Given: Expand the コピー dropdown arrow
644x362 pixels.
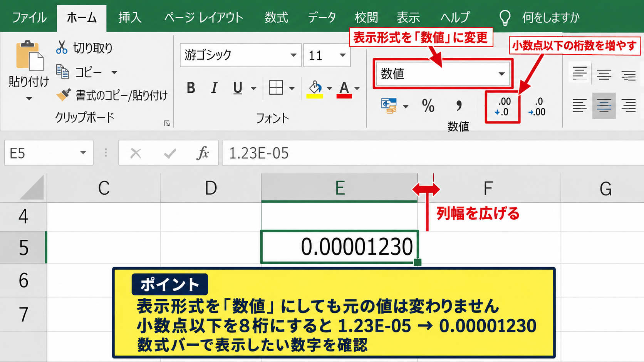Looking at the screenshot, I should click(x=114, y=72).
